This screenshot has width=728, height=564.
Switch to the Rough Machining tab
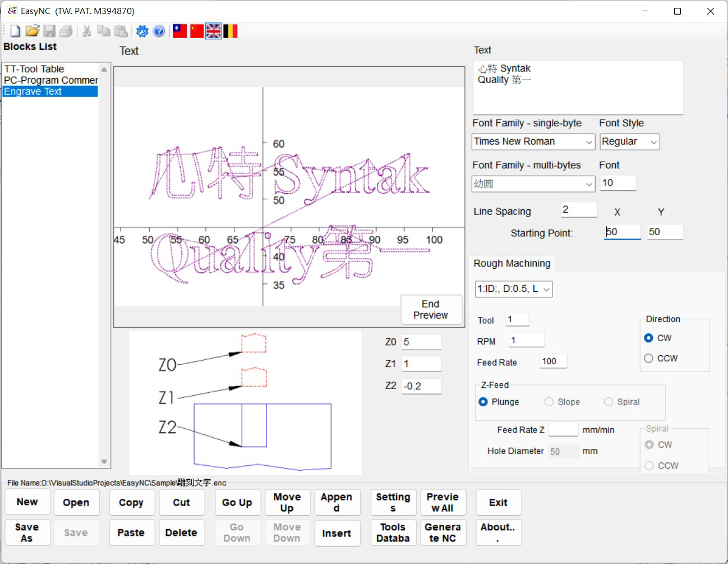[512, 263]
